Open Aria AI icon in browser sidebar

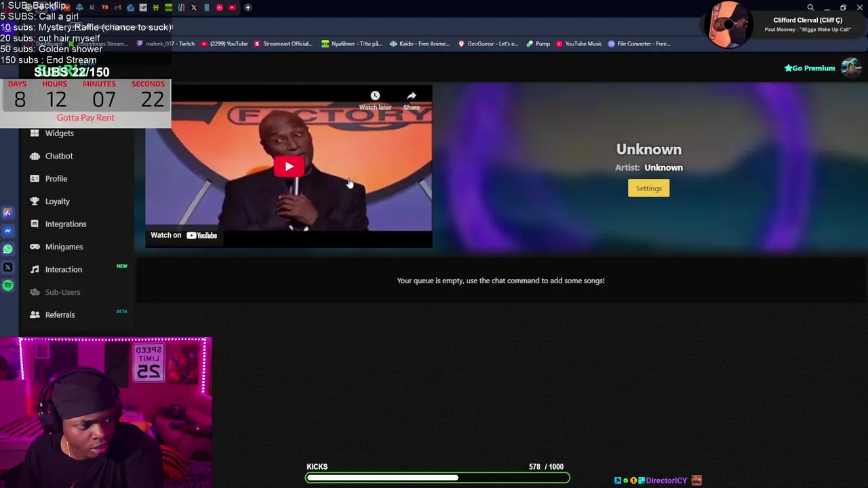tap(8, 213)
